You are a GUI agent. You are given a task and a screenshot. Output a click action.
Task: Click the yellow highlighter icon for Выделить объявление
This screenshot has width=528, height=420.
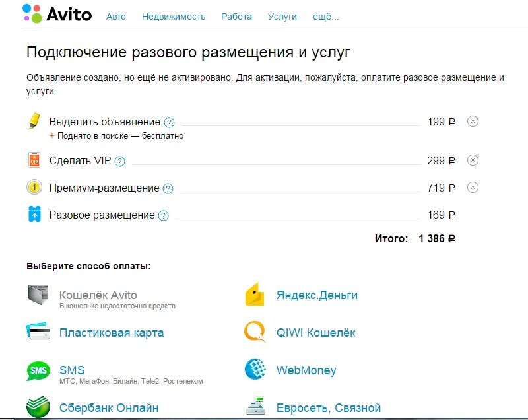34,122
